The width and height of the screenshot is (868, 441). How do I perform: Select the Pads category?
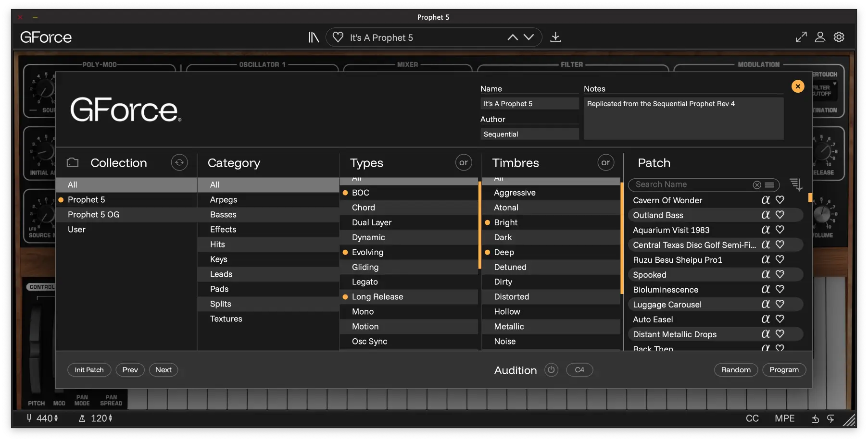click(268, 289)
